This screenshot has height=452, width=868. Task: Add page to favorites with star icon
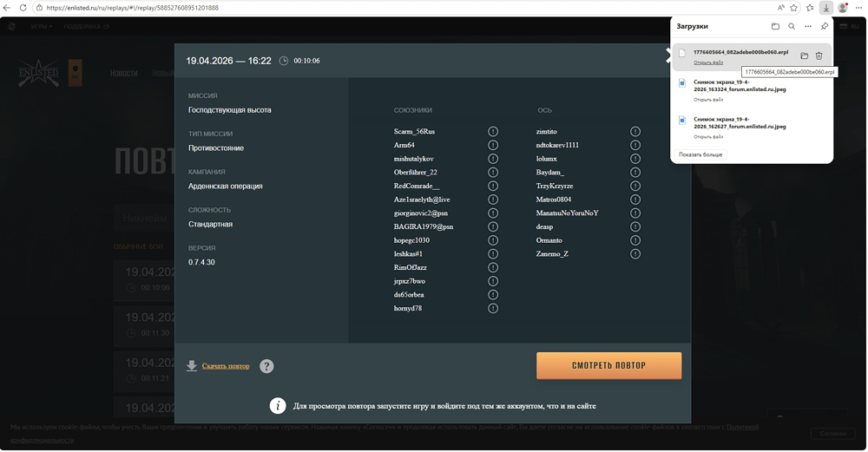[794, 8]
